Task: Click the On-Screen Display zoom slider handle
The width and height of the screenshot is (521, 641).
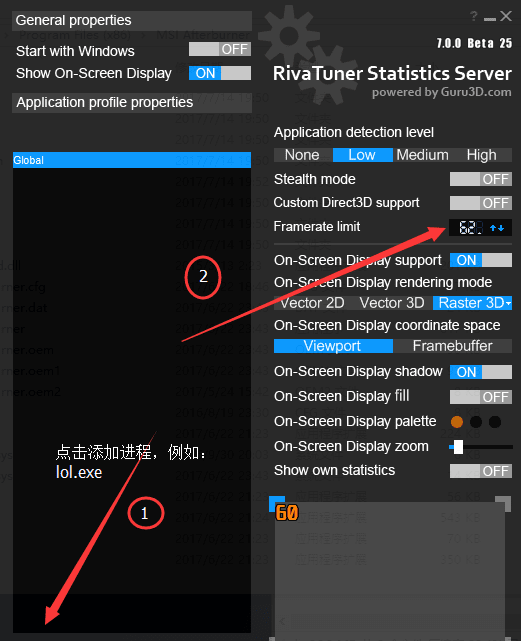Action: point(458,447)
